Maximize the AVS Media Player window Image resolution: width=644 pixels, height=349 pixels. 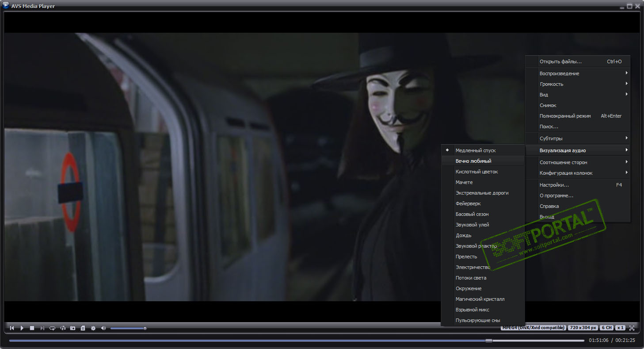tap(630, 6)
